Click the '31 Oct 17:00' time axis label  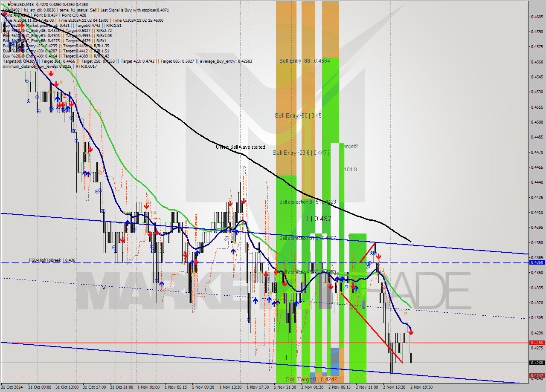pyautogui.click(x=94, y=387)
